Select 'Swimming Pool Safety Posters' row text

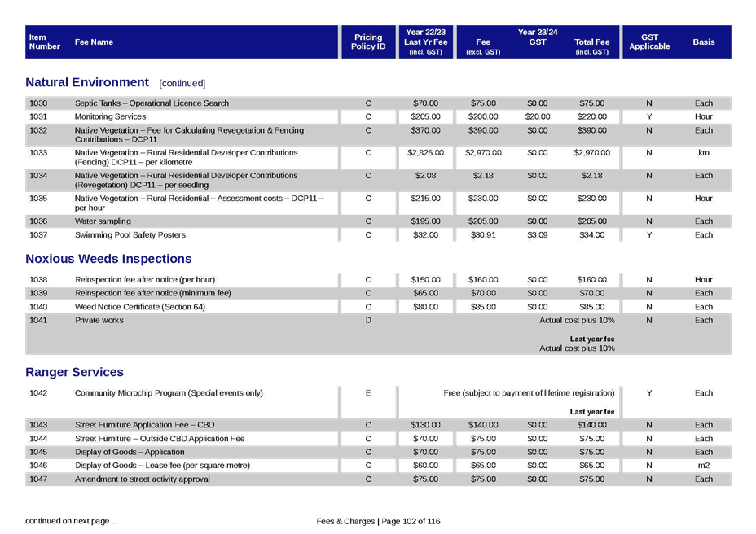point(130,234)
